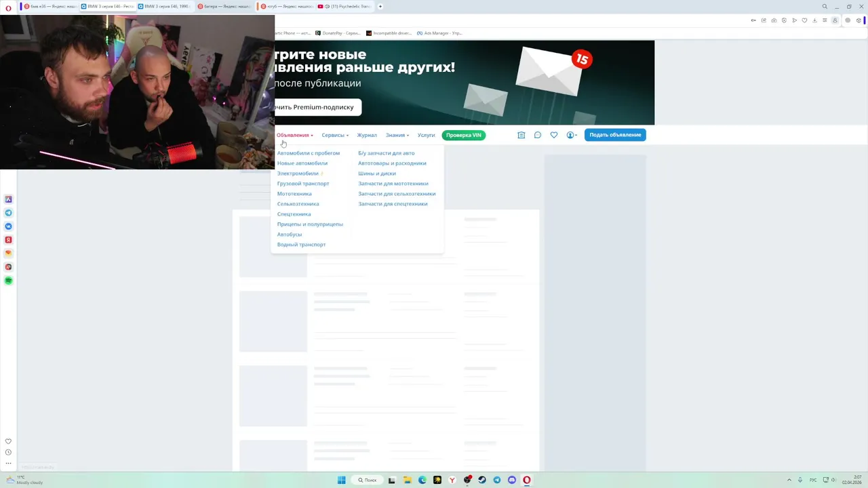This screenshot has width=868, height=488.
Task: Click the Подать объявление button
Action: (615, 135)
